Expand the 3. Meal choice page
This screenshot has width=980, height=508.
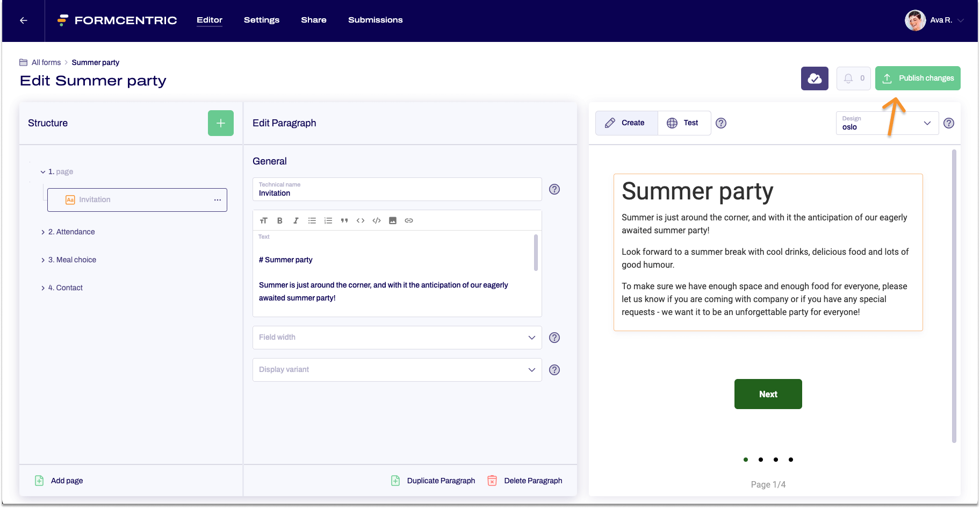pos(43,260)
